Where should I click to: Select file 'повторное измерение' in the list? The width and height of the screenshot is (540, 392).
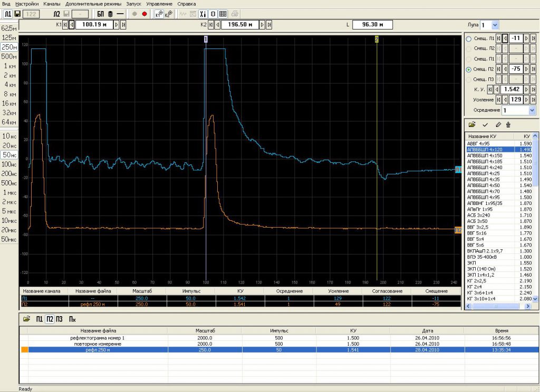tap(98, 344)
